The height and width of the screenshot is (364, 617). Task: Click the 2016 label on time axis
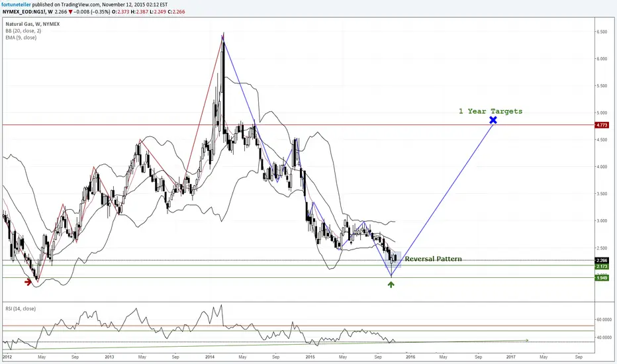coord(410,357)
